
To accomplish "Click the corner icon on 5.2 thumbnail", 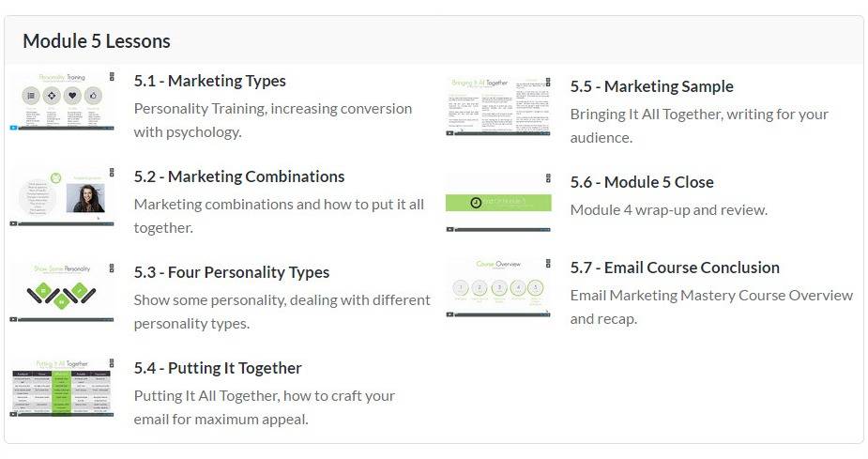I will (112, 172).
